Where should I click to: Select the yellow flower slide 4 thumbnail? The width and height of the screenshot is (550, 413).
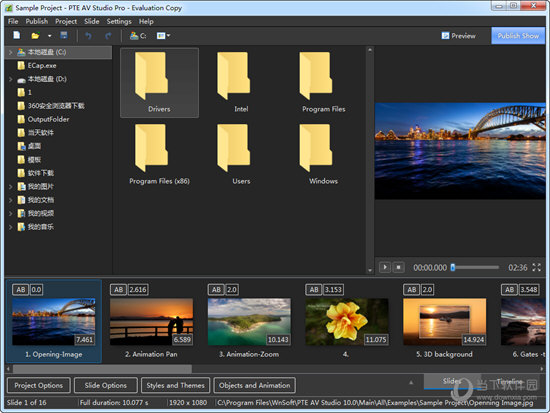347,322
